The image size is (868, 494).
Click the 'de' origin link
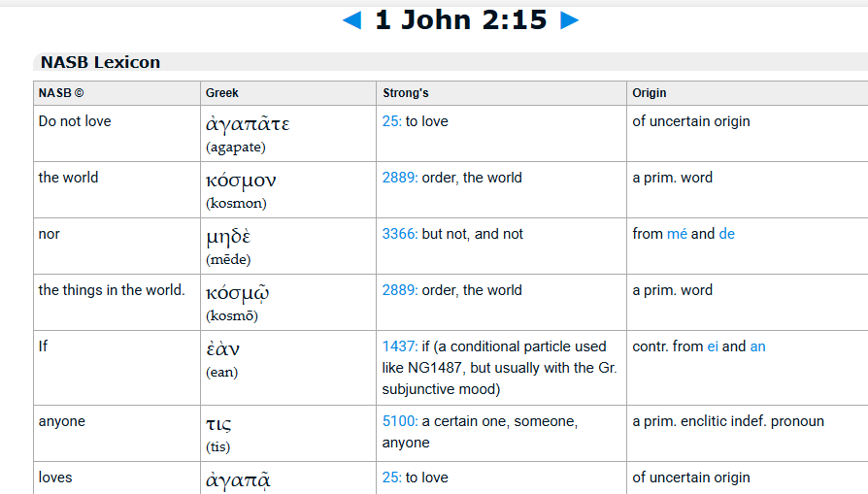(726, 234)
